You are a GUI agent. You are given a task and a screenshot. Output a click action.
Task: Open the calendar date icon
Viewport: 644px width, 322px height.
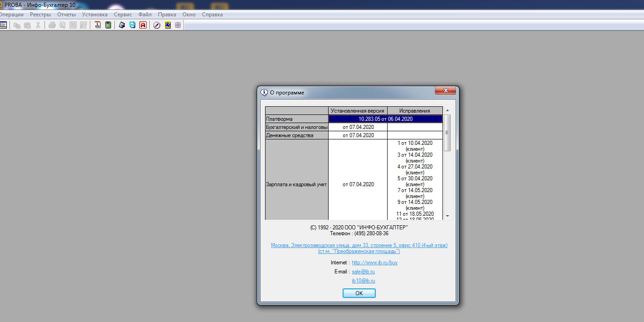coord(98,25)
